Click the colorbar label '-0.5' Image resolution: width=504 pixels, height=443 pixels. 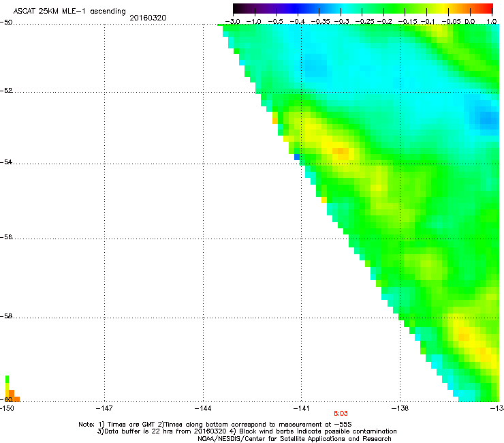pos(275,22)
